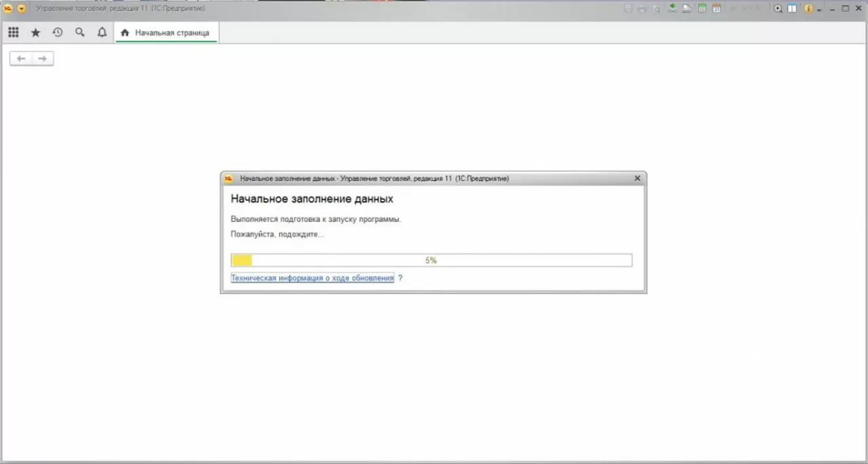This screenshot has height=464, width=868.
Task: Switch to the Начальная страница tab
Action: point(166,33)
